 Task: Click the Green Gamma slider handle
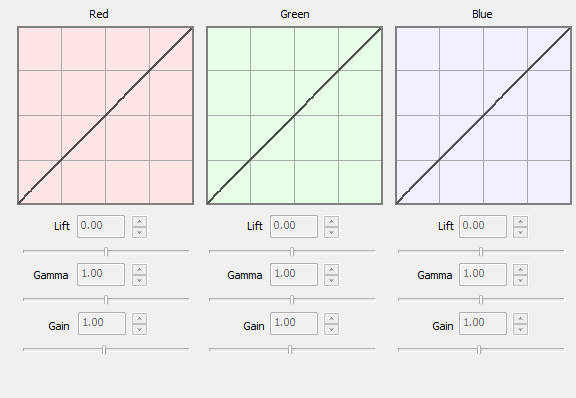click(x=292, y=300)
